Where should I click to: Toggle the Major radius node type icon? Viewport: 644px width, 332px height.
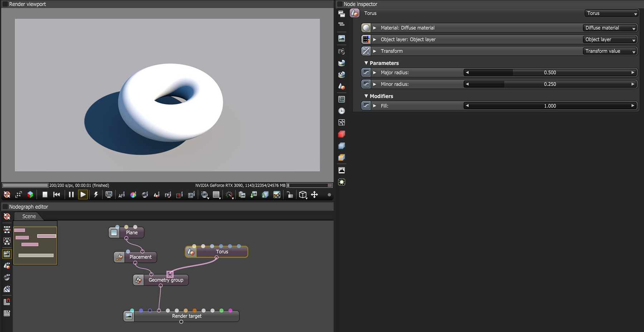coord(366,72)
